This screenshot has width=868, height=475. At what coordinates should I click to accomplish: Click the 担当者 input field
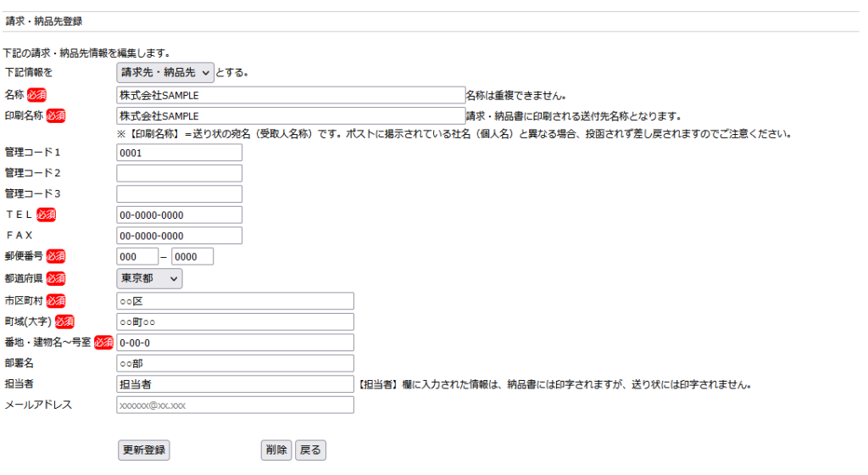tap(235, 384)
